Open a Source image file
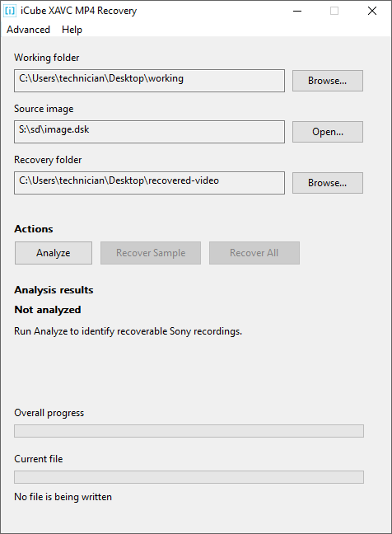The height and width of the screenshot is (534, 392). click(x=327, y=132)
